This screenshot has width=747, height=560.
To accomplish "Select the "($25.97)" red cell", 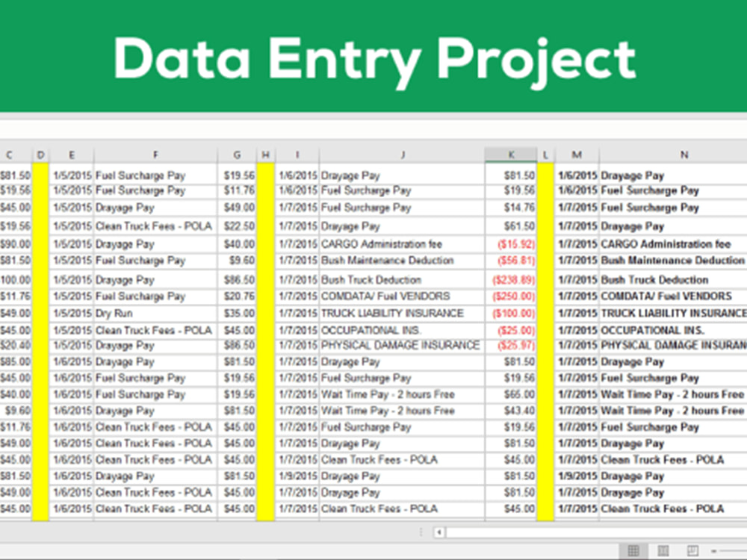I will coord(511,345).
